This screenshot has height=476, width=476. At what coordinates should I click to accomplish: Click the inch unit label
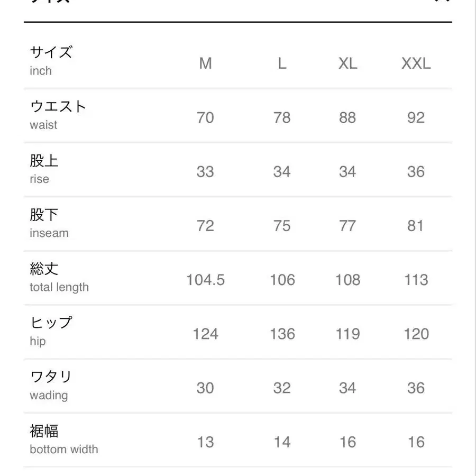click(39, 71)
